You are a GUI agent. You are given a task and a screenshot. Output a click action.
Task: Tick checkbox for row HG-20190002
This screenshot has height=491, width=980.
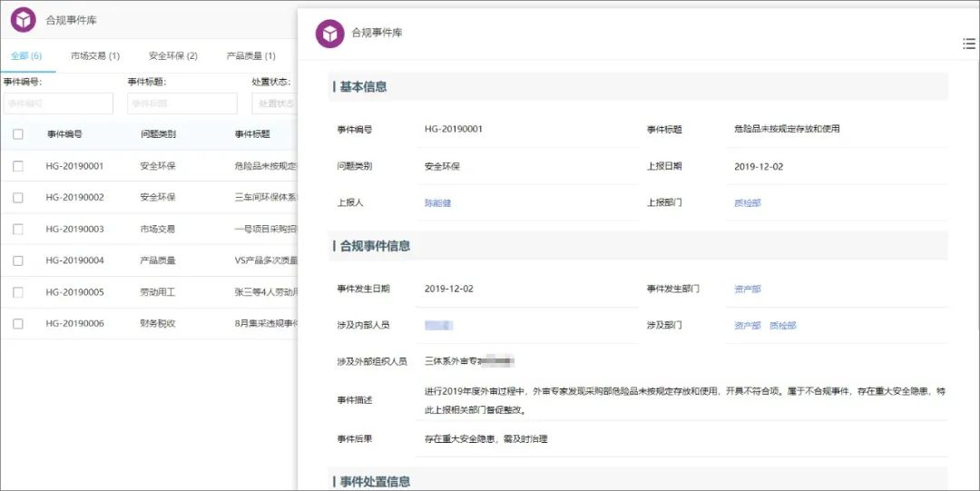coord(18,198)
